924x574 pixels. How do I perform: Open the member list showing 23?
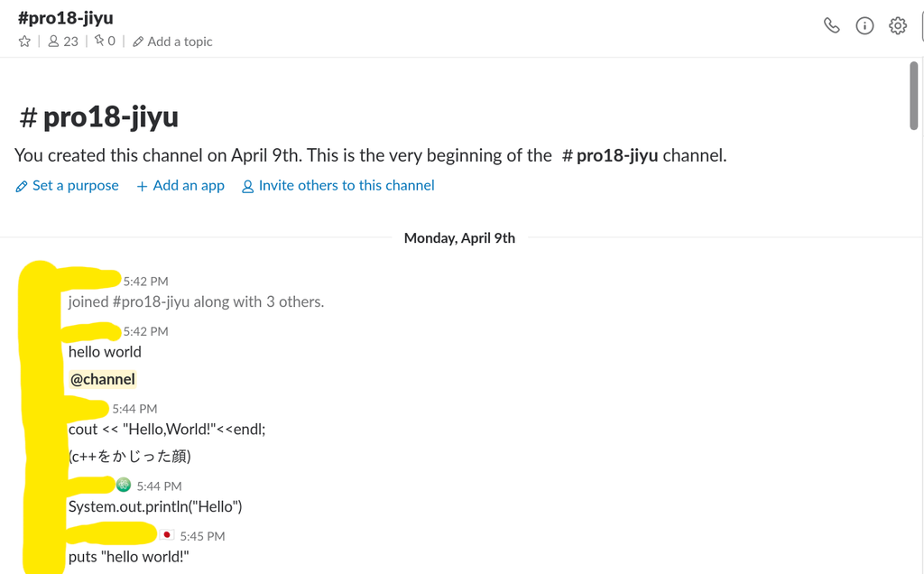(62, 42)
